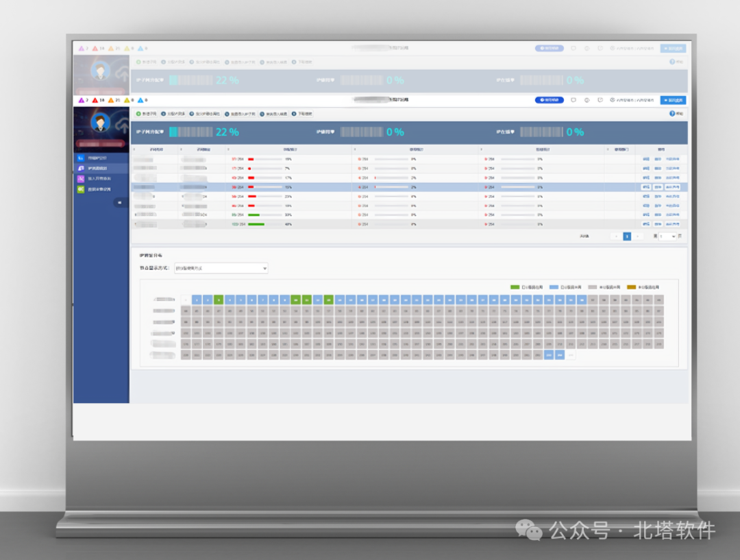The width and height of the screenshot is (740, 560).
Task: Click the second button in the sharp toolbar
Action: point(173,114)
